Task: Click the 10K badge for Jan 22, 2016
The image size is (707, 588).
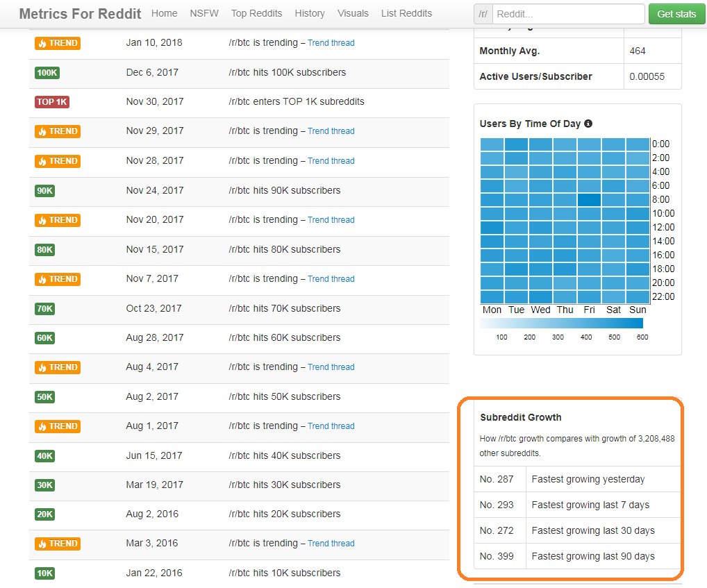Action: click(x=44, y=573)
